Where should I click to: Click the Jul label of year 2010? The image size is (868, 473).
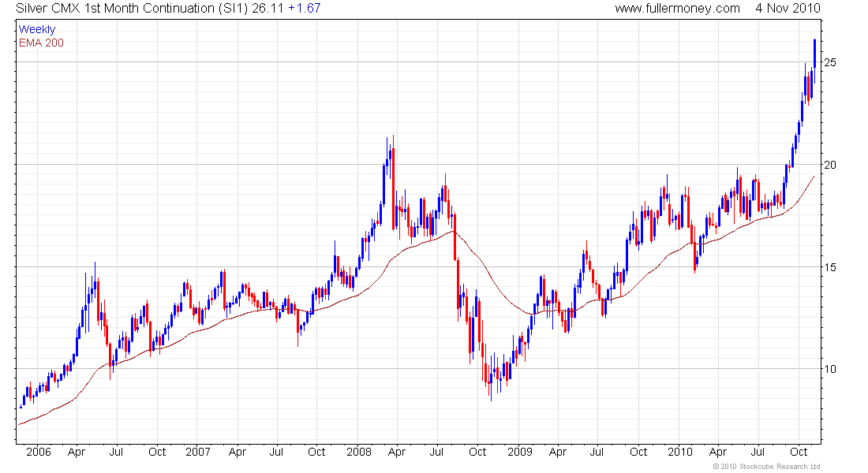(x=758, y=452)
